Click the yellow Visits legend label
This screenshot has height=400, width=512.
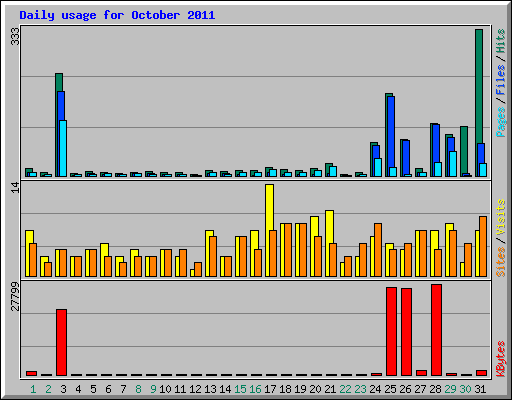coord(501,217)
